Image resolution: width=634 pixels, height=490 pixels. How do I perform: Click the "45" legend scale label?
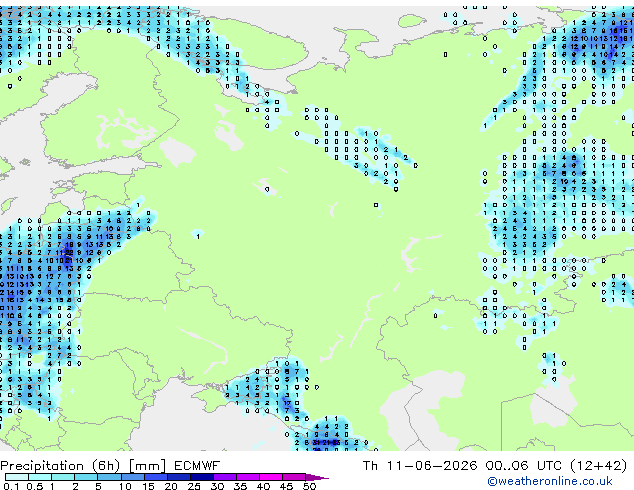pos(286,486)
